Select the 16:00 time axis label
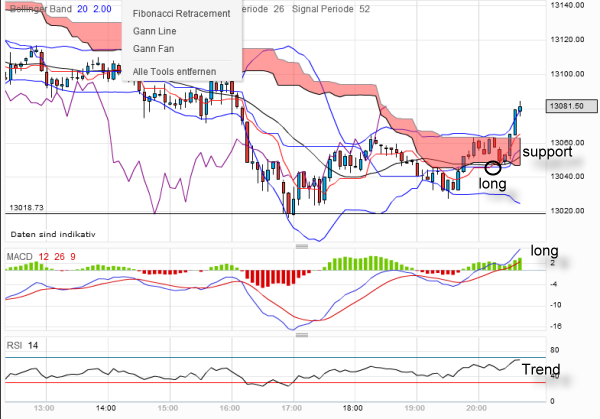The height and width of the screenshot is (419, 600). click(230, 408)
